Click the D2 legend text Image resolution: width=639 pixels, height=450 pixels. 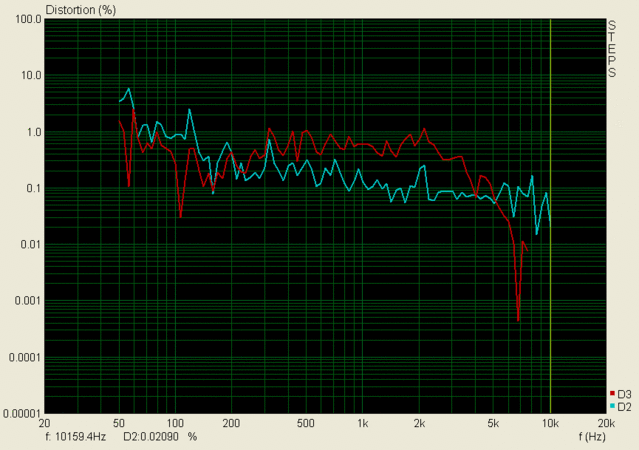tap(624, 407)
